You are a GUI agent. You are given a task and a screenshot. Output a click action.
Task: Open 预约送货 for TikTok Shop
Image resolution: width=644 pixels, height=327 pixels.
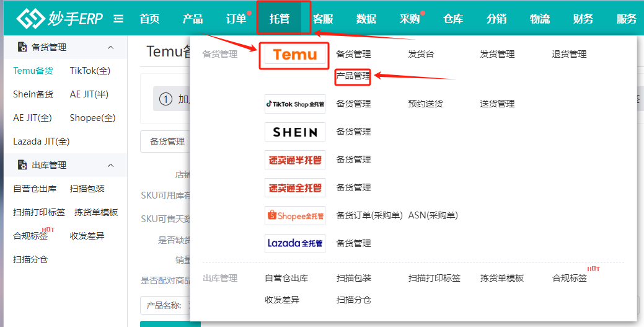[425, 104]
